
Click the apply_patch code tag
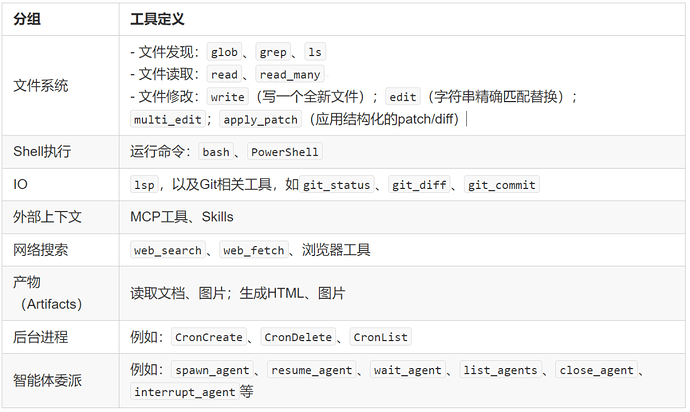(261, 119)
